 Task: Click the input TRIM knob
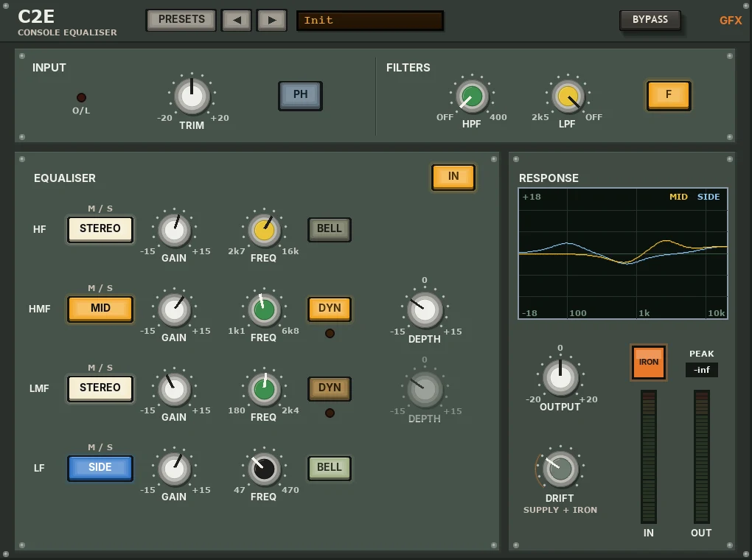pyautogui.click(x=192, y=96)
